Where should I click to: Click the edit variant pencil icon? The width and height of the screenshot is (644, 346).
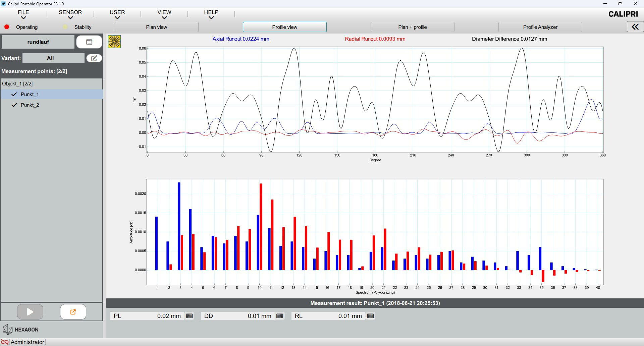[94, 58]
